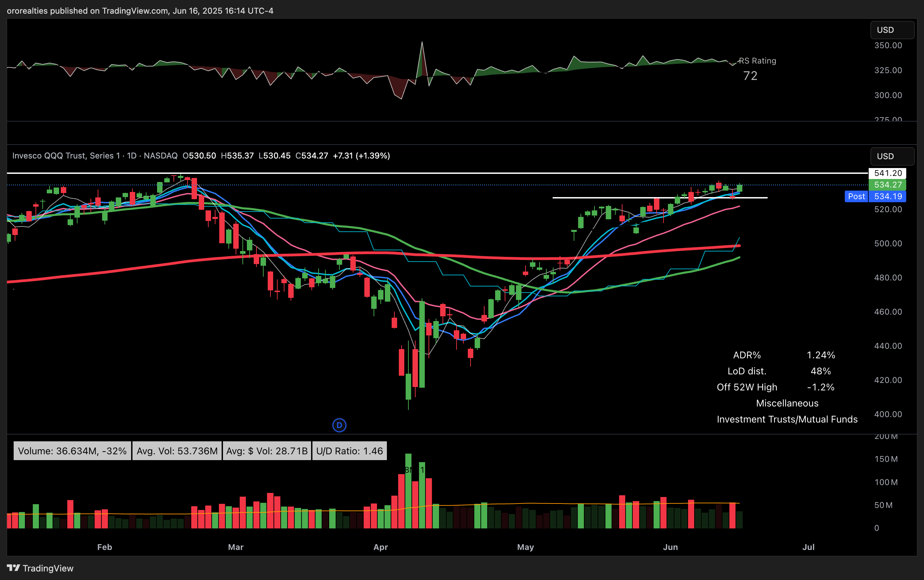924x580 pixels.
Task: Click the Apr label on time axis
Action: pyautogui.click(x=381, y=547)
